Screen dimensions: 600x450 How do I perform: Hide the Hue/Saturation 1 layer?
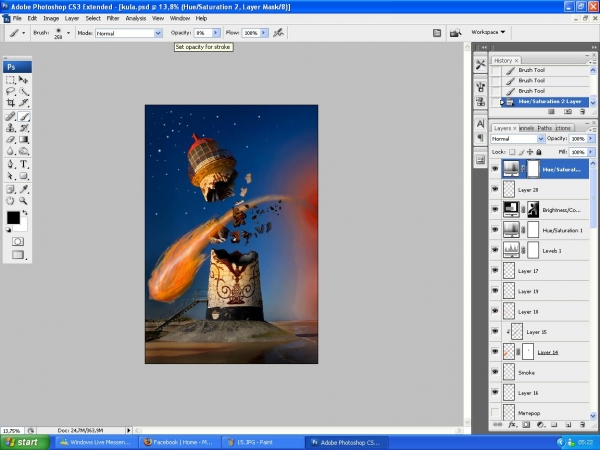pyautogui.click(x=495, y=230)
